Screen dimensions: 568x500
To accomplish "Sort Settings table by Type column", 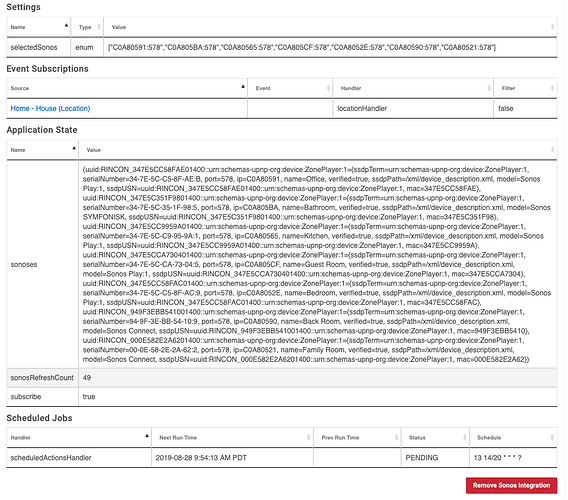I will [x=87, y=27].
